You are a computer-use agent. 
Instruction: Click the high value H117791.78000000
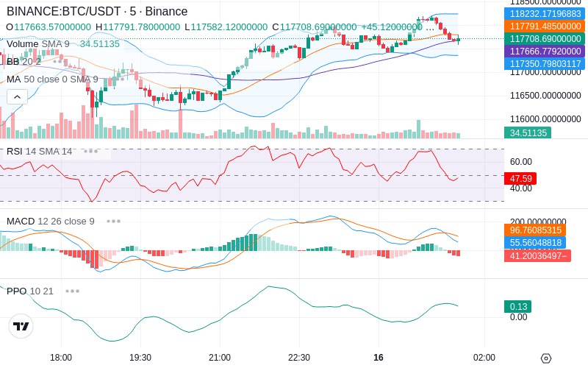tap(137, 27)
